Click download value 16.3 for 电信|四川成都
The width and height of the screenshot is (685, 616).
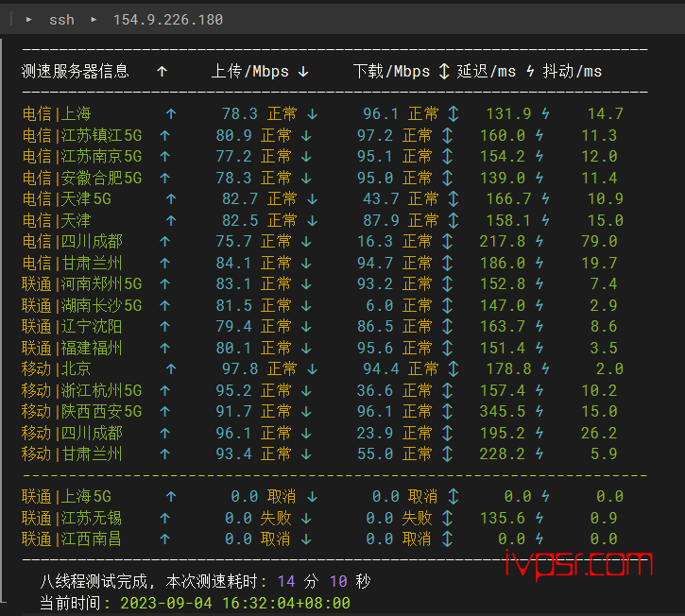click(x=375, y=242)
